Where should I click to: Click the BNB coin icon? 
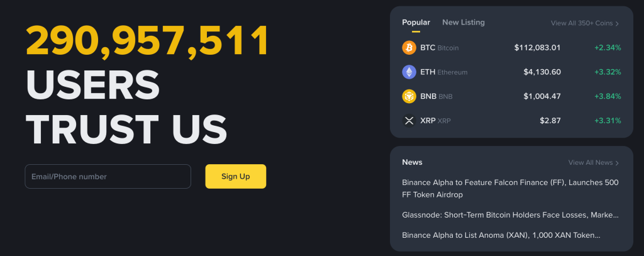tap(409, 96)
